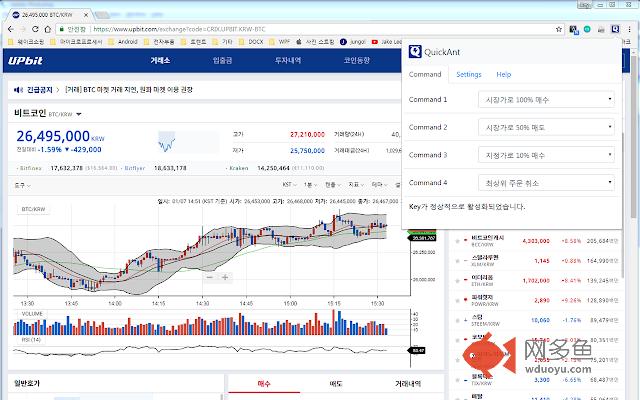Click the teal round extension icon
This screenshot has width=640, height=400.
point(587,29)
